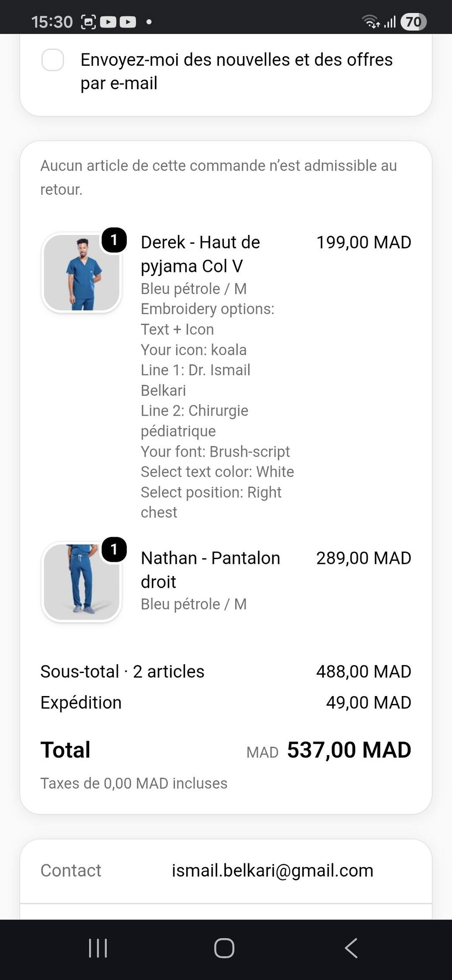Open the Nathan pants product thumbnail
Image resolution: width=452 pixels, height=980 pixels.
(x=82, y=582)
